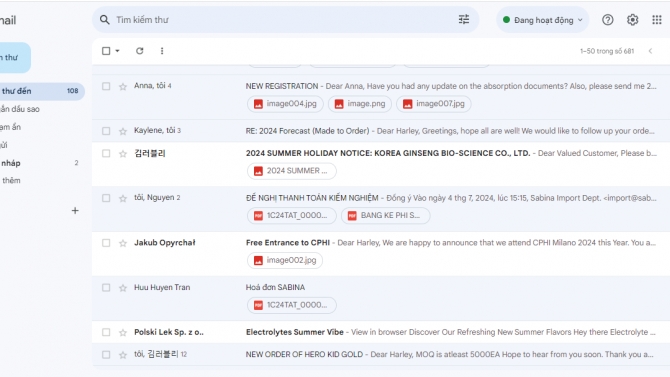
Task: Click sender name Huu Huyen Tran
Action: [162, 288]
